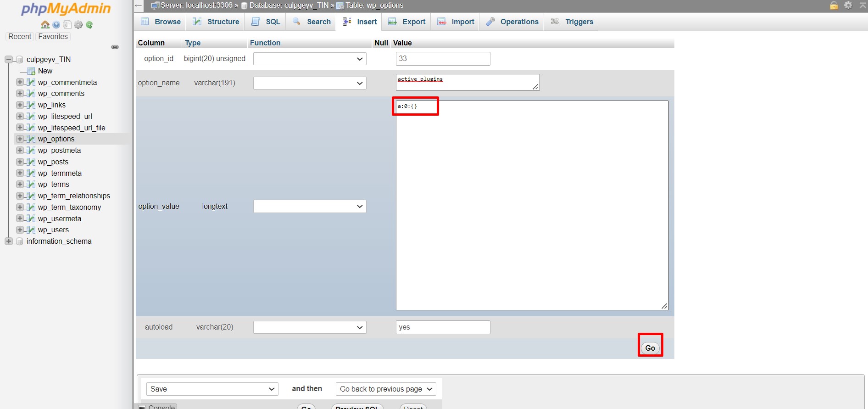The width and height of the screenshot is (868, 409).
Task: Click table icon beside wp_usermeta
Action: (31, 219)
